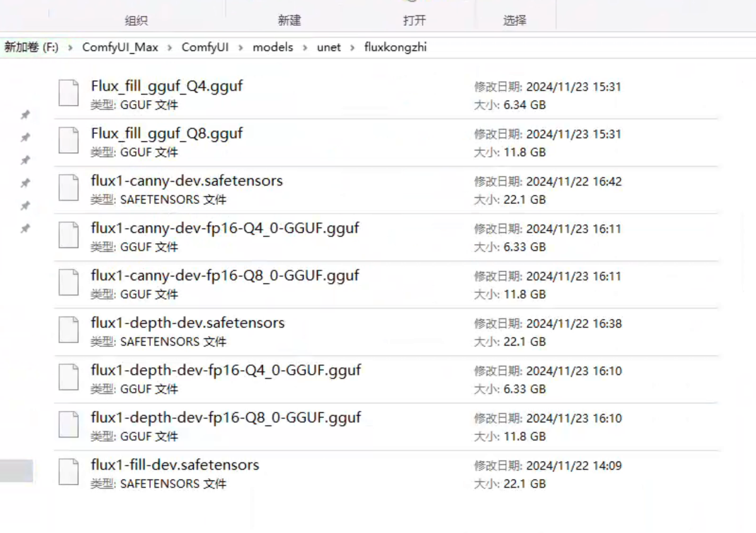Click the flux1-depth-dev-fp16-Q8_0-GGUF file icon
The image size is (756, 533).
(69, 425)
